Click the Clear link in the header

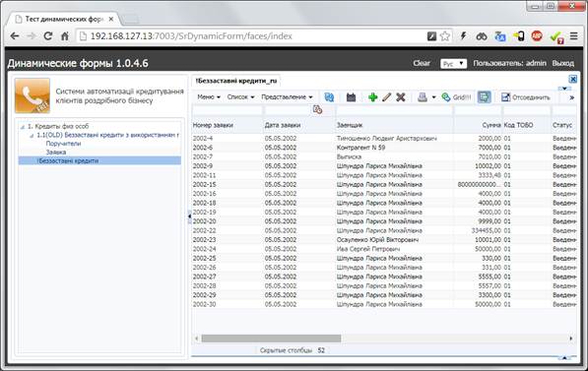pyautogui.click(x=422, y=63)
